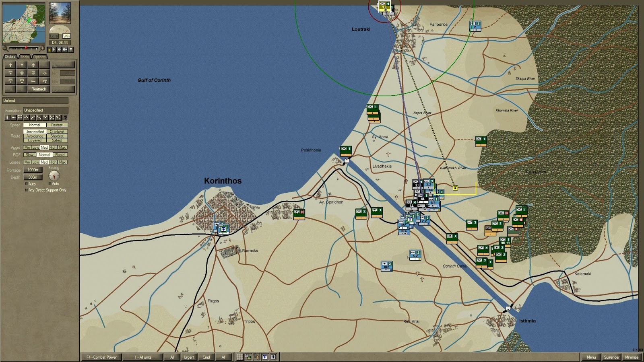Click the Surrender button

pos(611,357)
